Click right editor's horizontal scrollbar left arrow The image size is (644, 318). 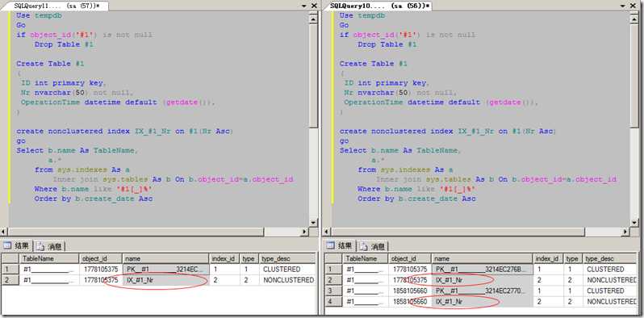point(327,232)
